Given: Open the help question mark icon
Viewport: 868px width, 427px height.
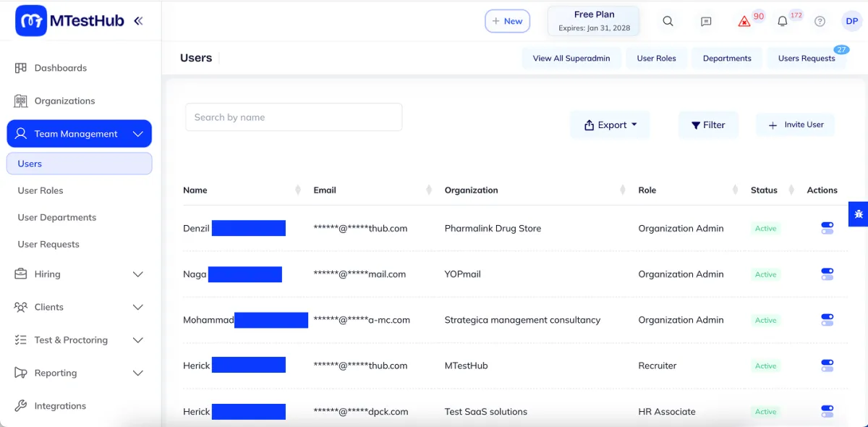Looking at the screenshot, I should point(820,21).
